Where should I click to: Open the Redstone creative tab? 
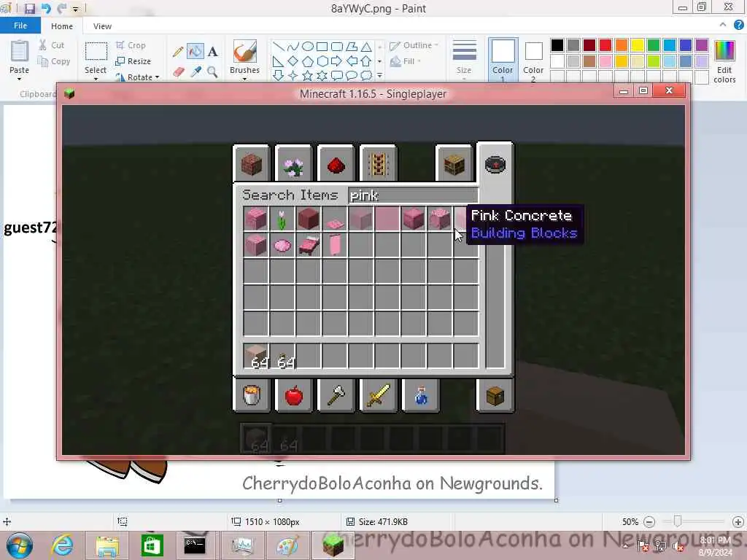[x=336, y=164]
